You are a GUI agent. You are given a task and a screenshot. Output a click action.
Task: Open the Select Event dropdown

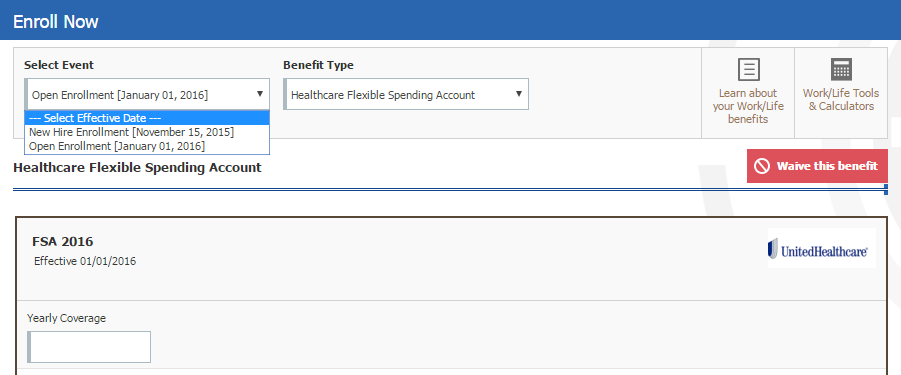tap(147, 94)
